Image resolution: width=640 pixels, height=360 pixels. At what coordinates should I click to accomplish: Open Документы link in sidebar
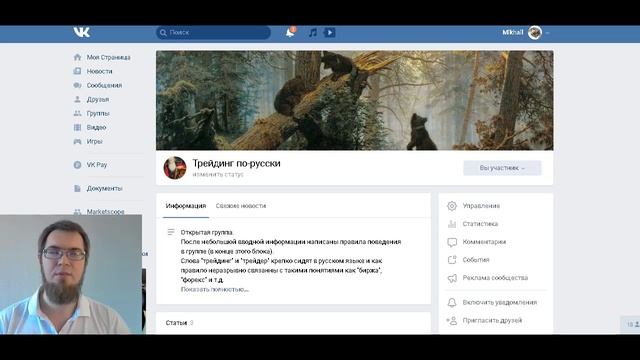tap(104, 188)
